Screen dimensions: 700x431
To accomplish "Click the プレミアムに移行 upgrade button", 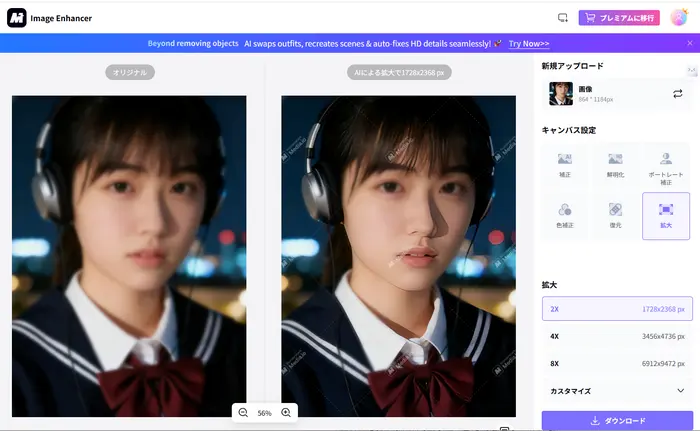I will click(619, 18).
